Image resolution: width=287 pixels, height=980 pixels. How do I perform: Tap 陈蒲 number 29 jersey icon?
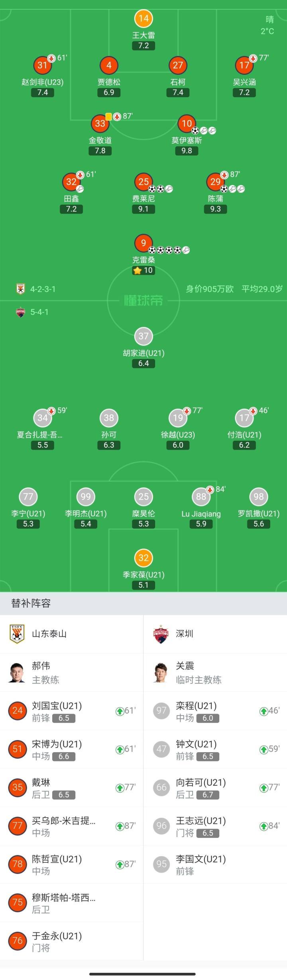click(x=215, y=182)
